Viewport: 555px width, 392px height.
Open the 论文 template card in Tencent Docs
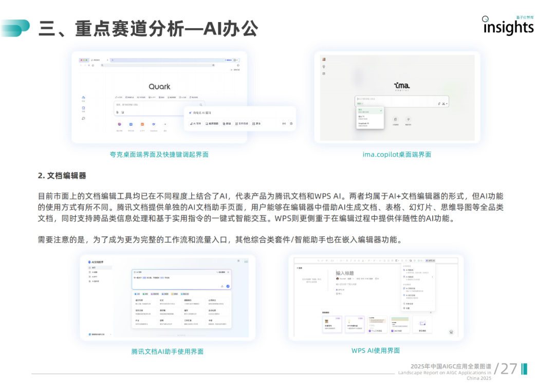pyautogui.click(x=169, y=302)
